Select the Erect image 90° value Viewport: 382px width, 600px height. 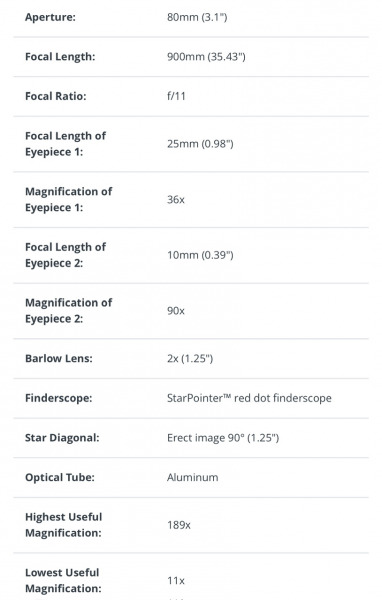pyautogui.click(x=223, y=438)
